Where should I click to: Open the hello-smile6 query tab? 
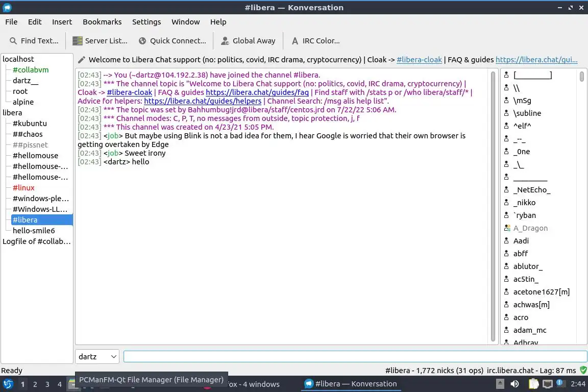(33, 230)
